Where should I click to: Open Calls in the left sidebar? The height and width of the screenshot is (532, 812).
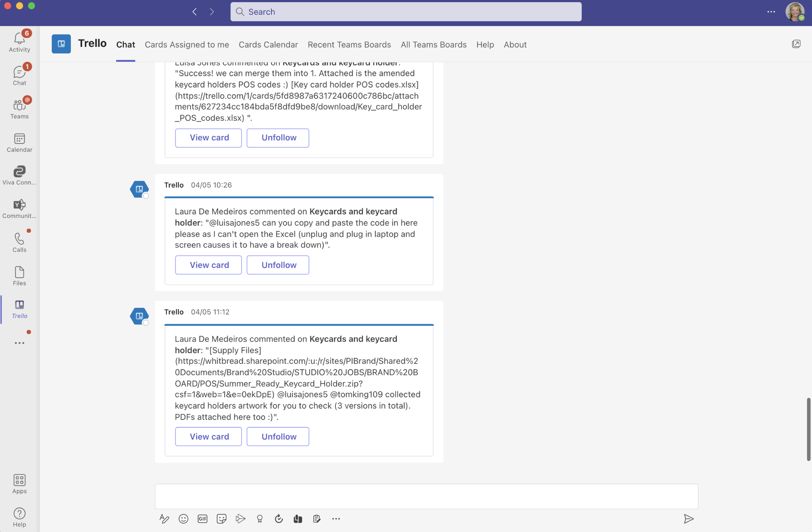(19, 242)
